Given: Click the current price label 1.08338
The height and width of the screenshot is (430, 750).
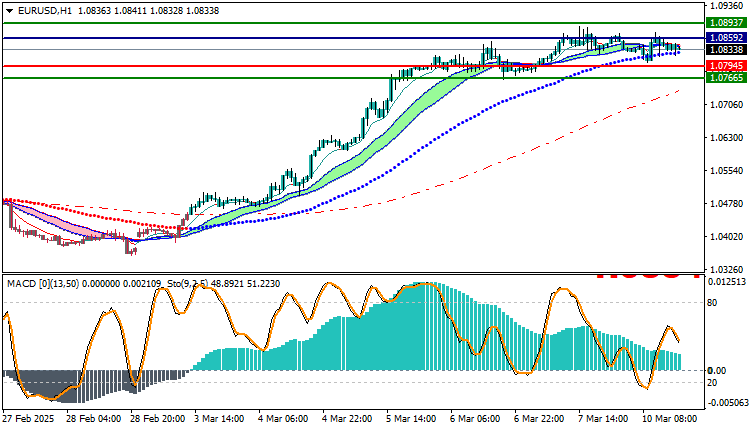Looking at the screenshot, I should (727, 50).
